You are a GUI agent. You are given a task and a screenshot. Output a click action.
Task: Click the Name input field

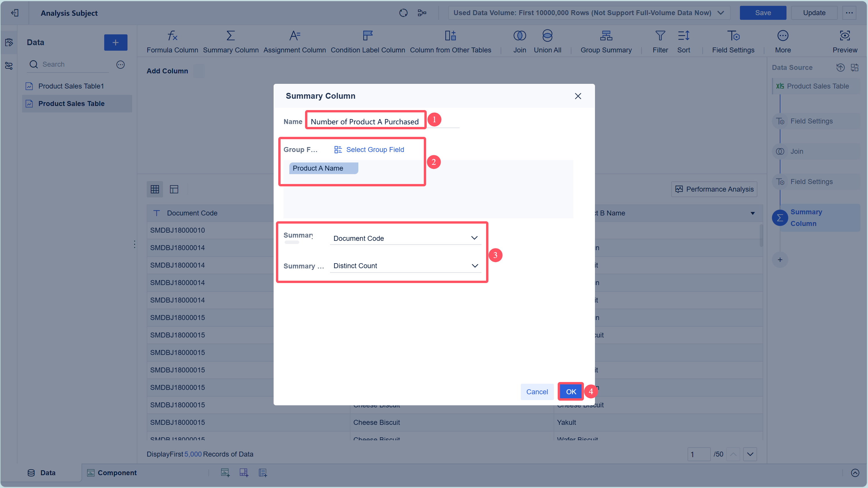pos(365,122)
